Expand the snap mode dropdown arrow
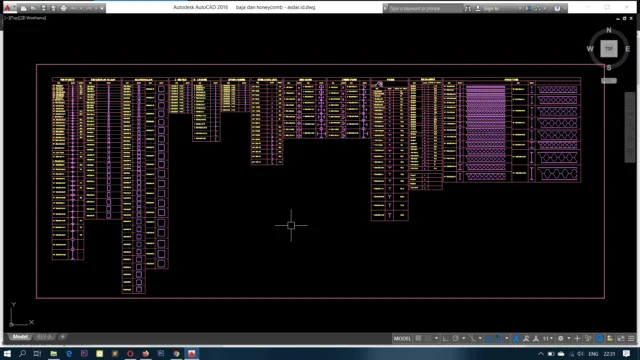The height and width of the screenshot is (360, 640). (x=436, y=338)
